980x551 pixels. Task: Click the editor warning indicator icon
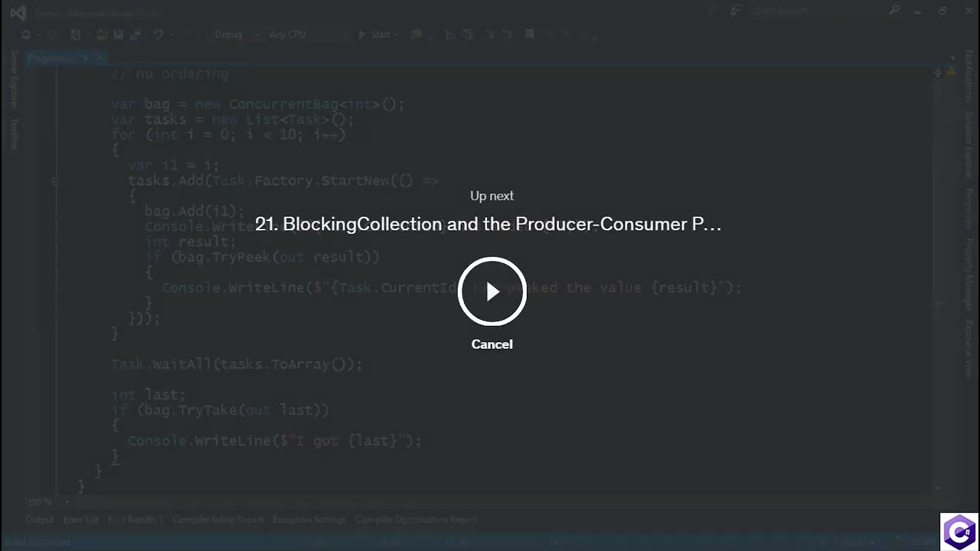(951, 71)
